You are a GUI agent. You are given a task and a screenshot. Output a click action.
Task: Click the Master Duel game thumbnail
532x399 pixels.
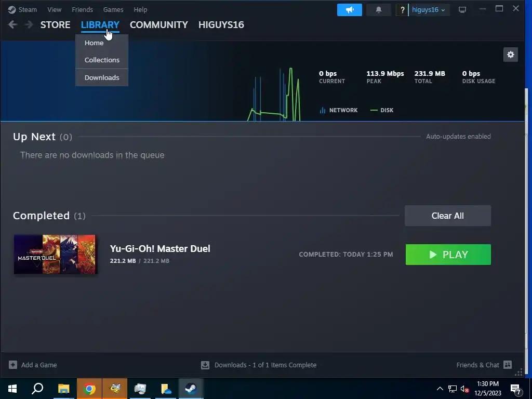point(56,254)
